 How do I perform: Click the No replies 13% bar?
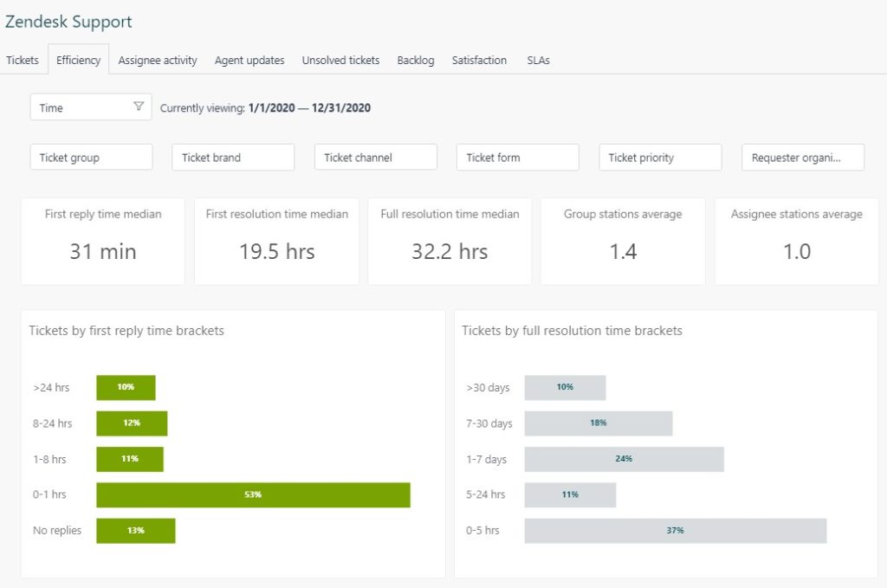tap(136, 531)
